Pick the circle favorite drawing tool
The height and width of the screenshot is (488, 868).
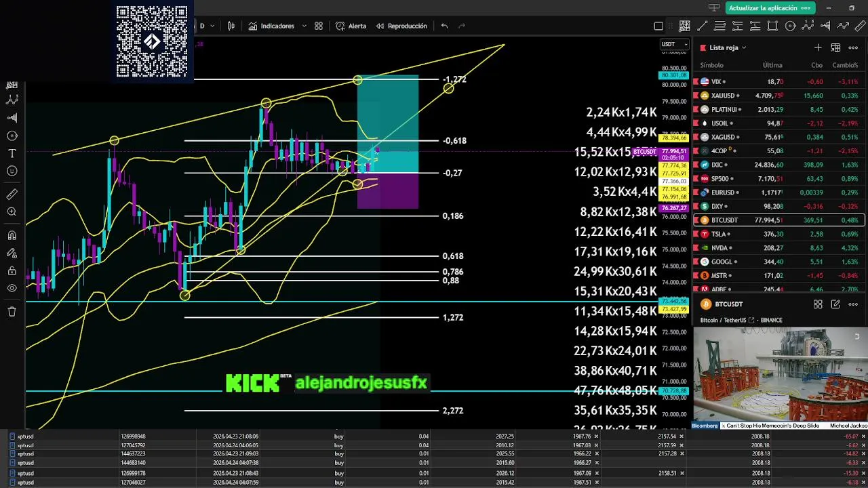(x=791, y=26)
